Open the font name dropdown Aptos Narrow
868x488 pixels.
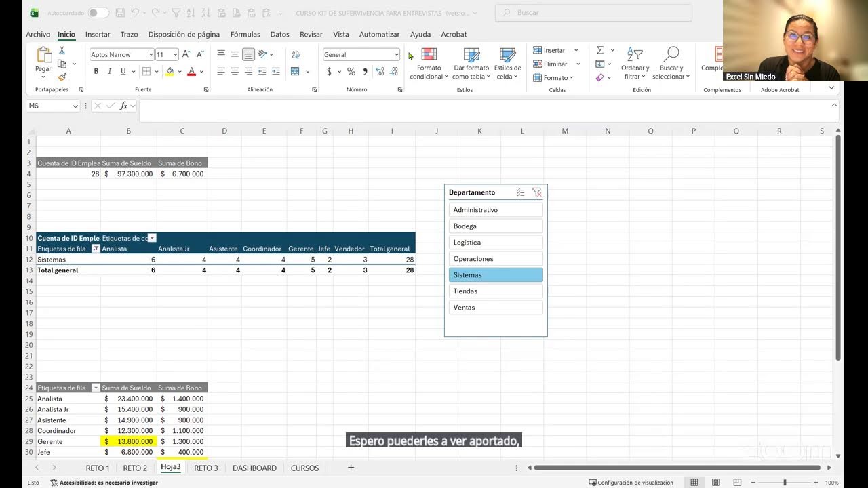point(151,54)
